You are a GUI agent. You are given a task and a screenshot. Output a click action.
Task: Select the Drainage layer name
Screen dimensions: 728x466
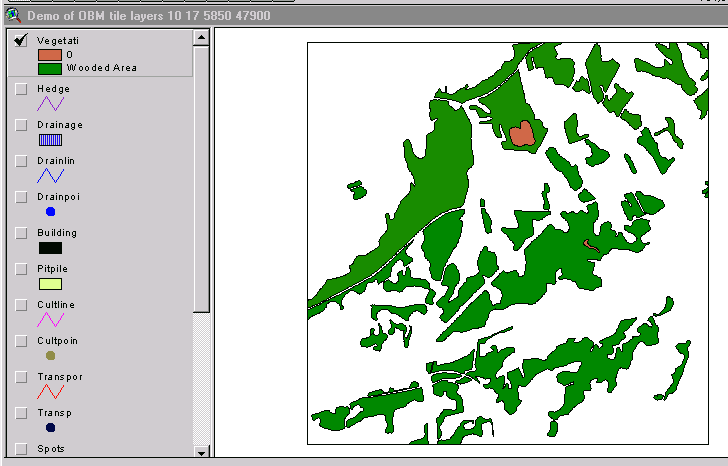coord(60,125)
